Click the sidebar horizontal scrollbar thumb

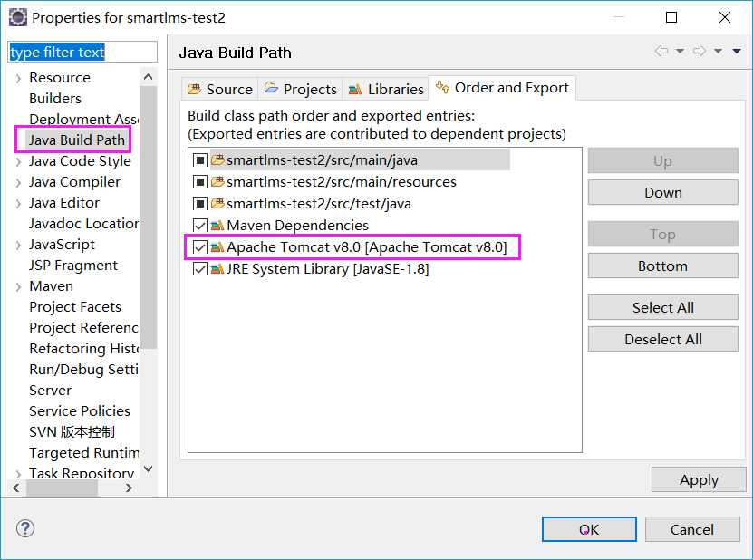pos(62,488)
